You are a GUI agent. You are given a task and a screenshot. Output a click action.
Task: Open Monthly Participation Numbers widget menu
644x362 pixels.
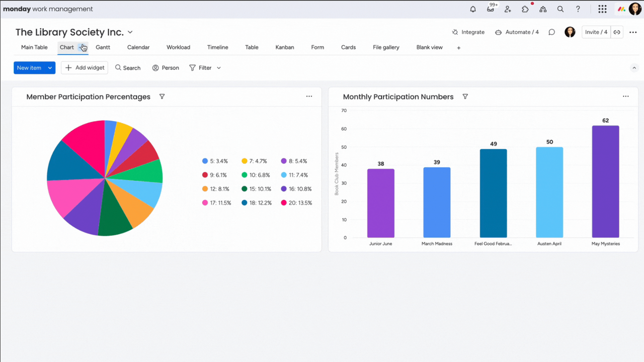(625, 97)
